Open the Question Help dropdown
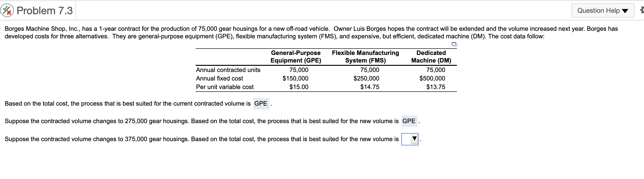644x179 pixels. (x=603, y=10)
